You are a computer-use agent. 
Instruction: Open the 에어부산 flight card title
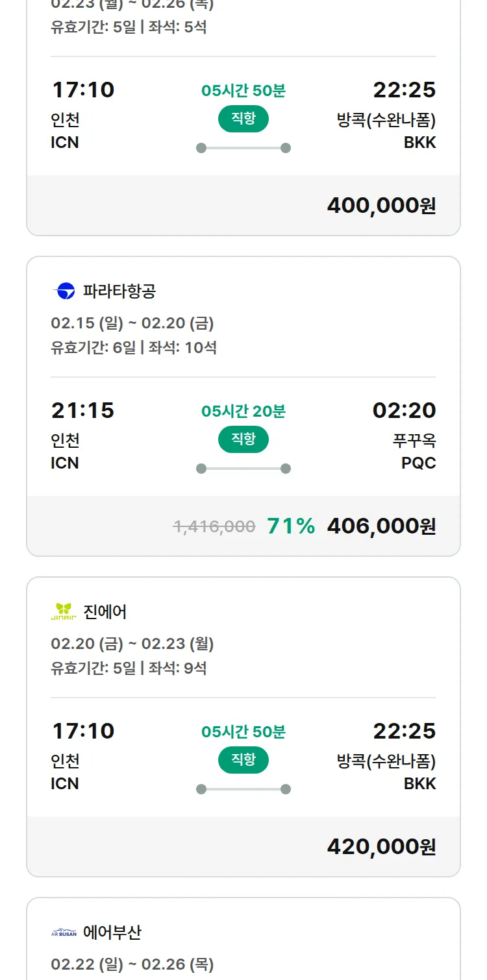[112, 933]
